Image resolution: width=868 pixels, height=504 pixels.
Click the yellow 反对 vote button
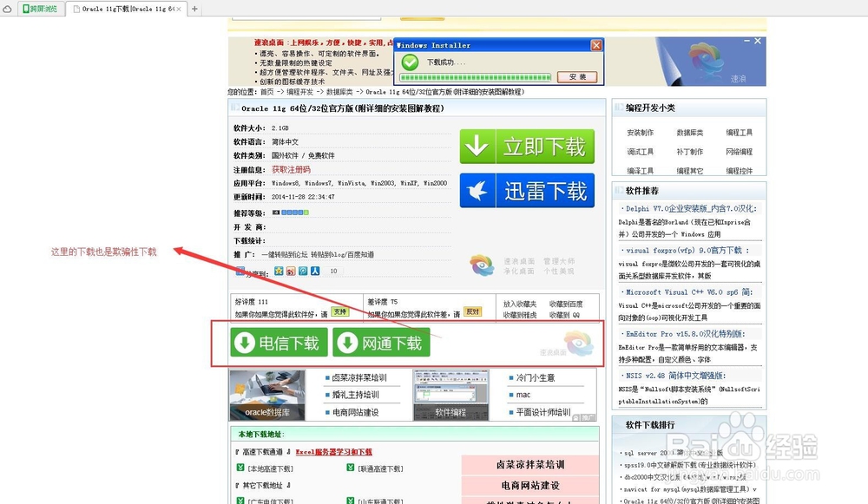coord(472,312)
